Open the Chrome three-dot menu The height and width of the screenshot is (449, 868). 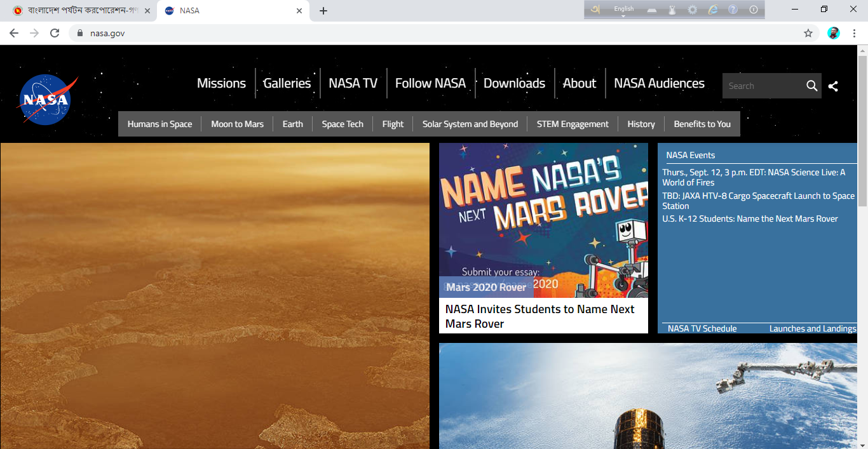[x=854, y=33]
